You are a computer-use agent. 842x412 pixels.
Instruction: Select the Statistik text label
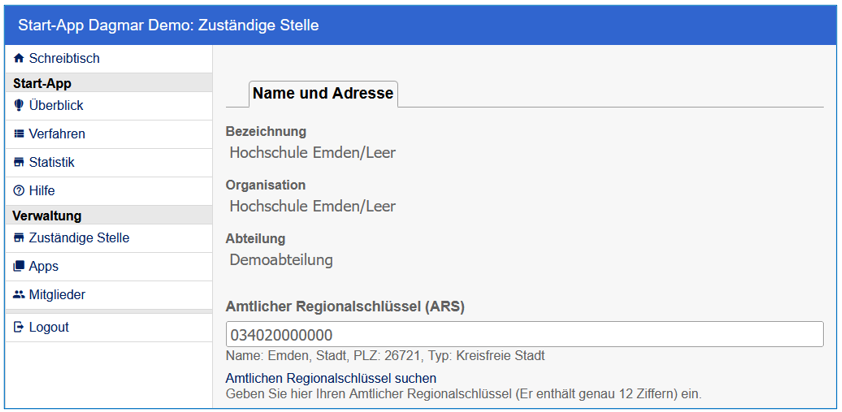coord(52,162)
